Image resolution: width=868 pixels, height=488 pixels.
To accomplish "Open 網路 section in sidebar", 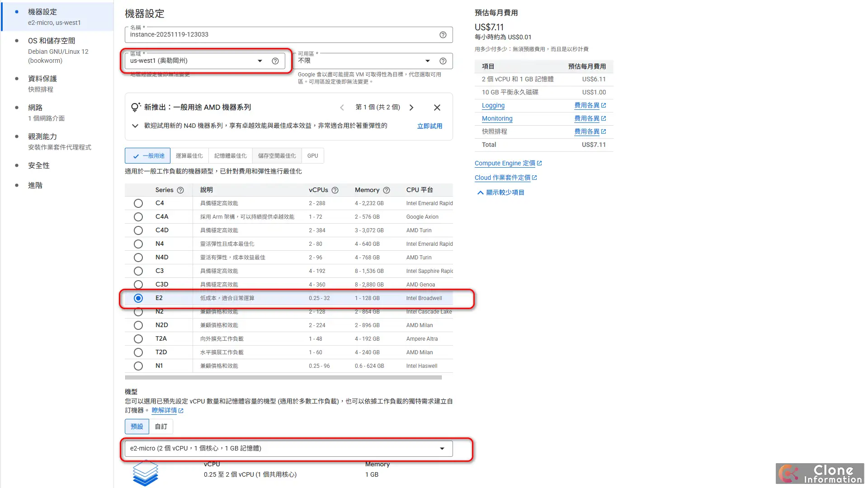I will 58,113.
